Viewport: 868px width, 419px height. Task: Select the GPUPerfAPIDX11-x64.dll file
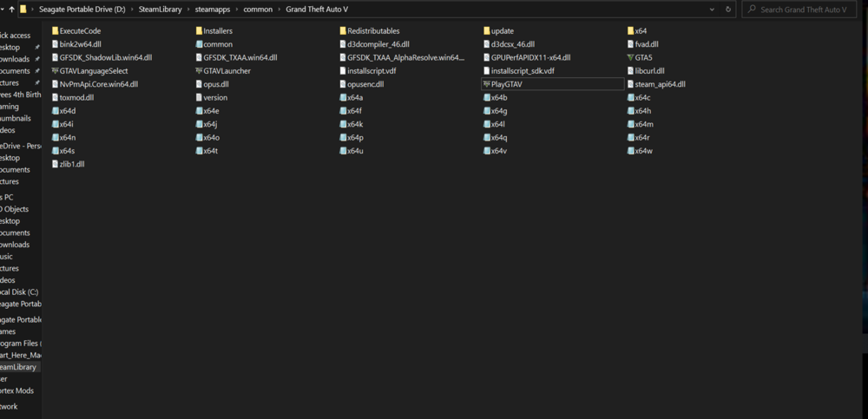point(527,57)
